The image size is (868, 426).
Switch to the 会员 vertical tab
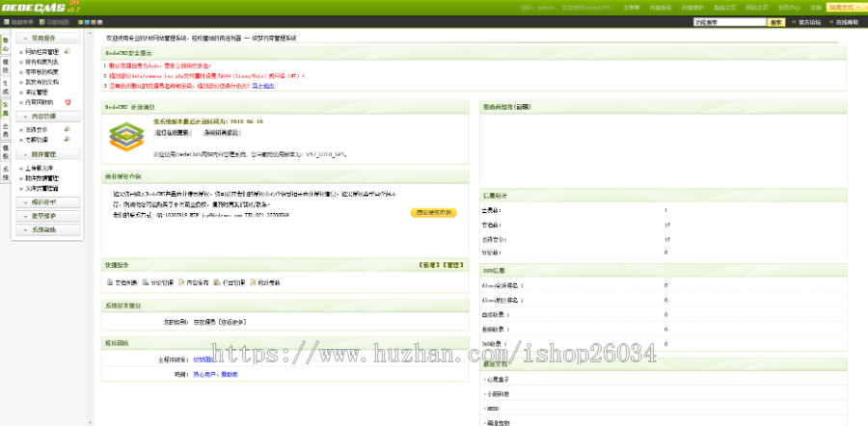[5, 130]
